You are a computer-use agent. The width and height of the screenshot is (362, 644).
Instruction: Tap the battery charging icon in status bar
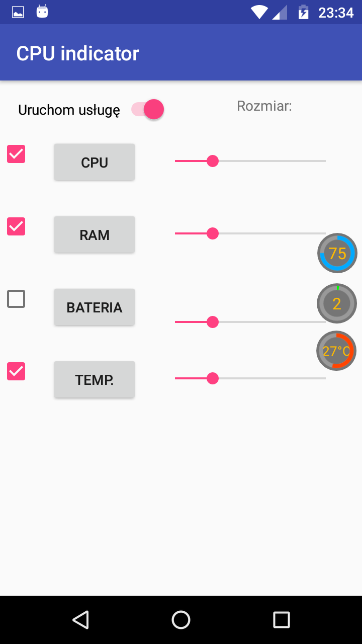click(x=303, y=12)
